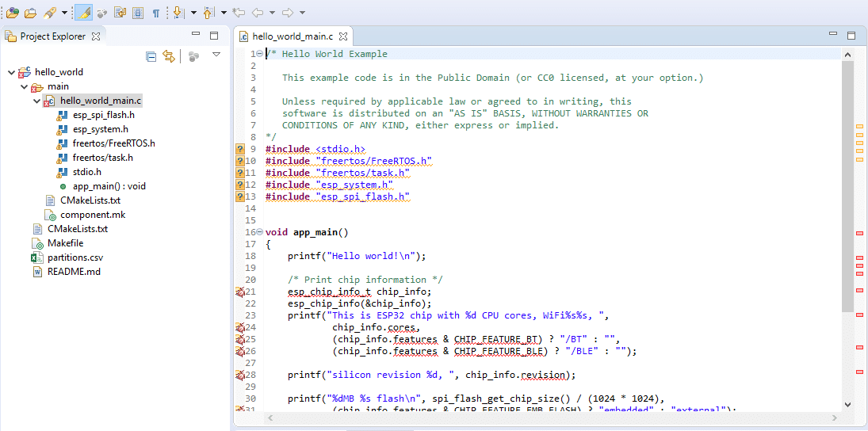This screenshot has width=868, height=431.
Task: Maximize the Project Explorer panel
Action: click(214, 36)
